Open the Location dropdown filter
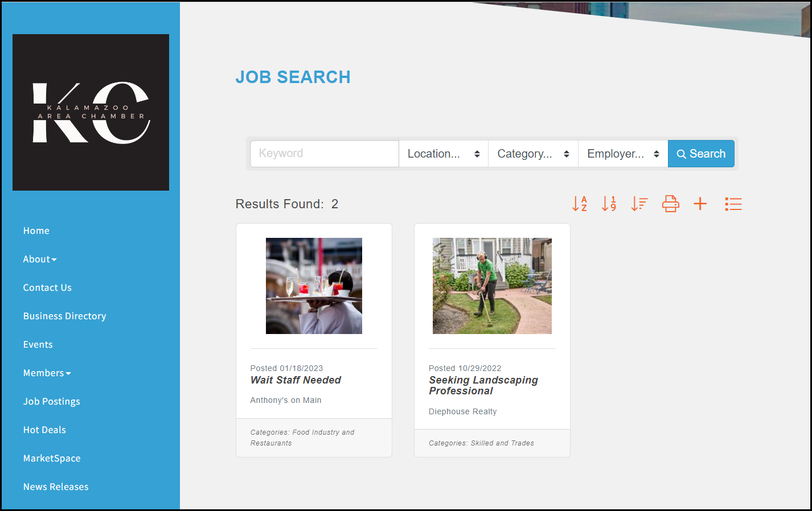 (444, 154)
